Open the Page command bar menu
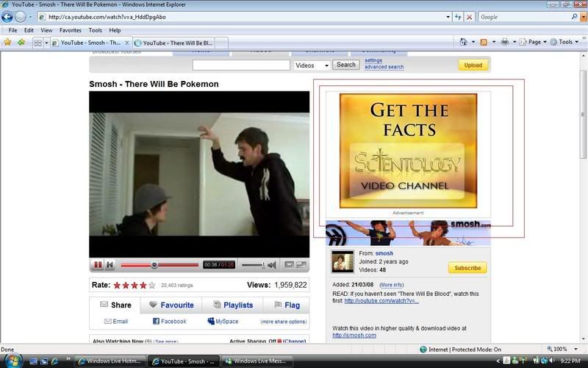This screenshot has width=588, height=368. coord(534,42)
